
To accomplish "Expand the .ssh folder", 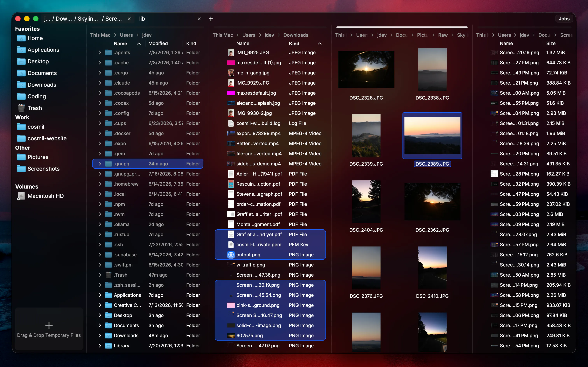I will click(x=100, y=245).
